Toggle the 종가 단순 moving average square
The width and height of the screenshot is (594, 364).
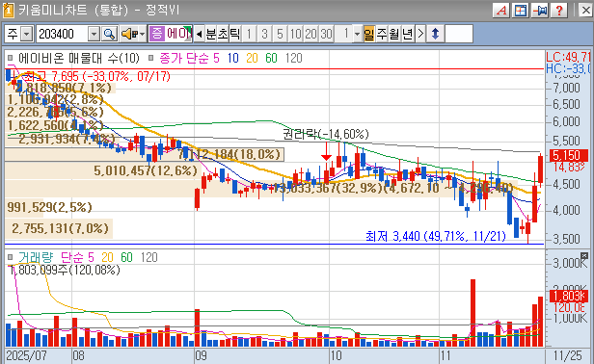click(x=150, y=58)
